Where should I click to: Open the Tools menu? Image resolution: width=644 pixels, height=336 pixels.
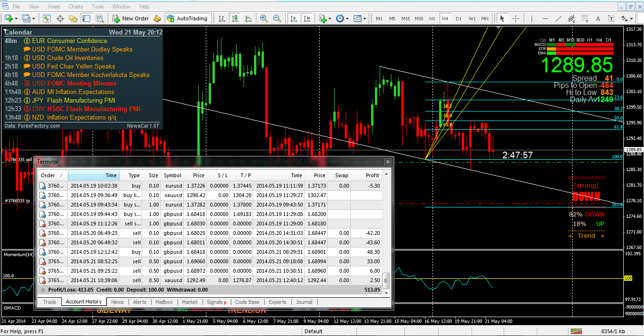coord(98,7)
